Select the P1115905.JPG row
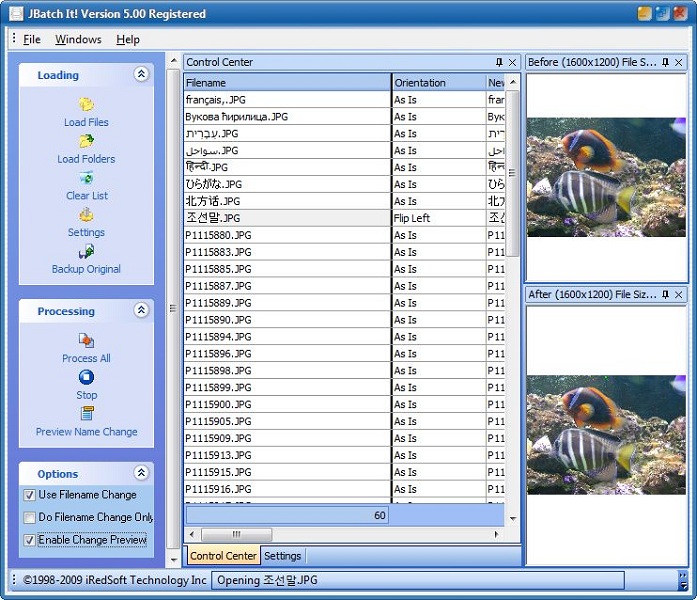Image resolution: width=697 pixels, height=600 pixels. [x=344, y=421]
